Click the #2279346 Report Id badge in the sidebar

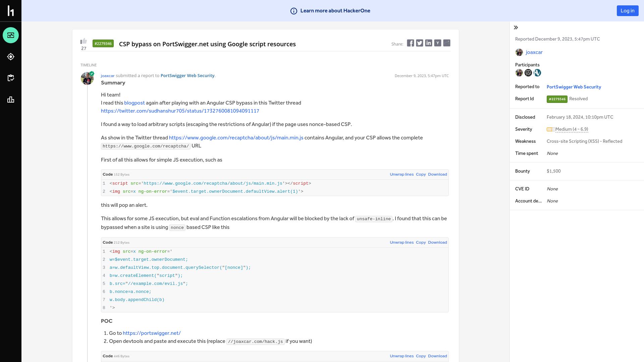(557, 99)
